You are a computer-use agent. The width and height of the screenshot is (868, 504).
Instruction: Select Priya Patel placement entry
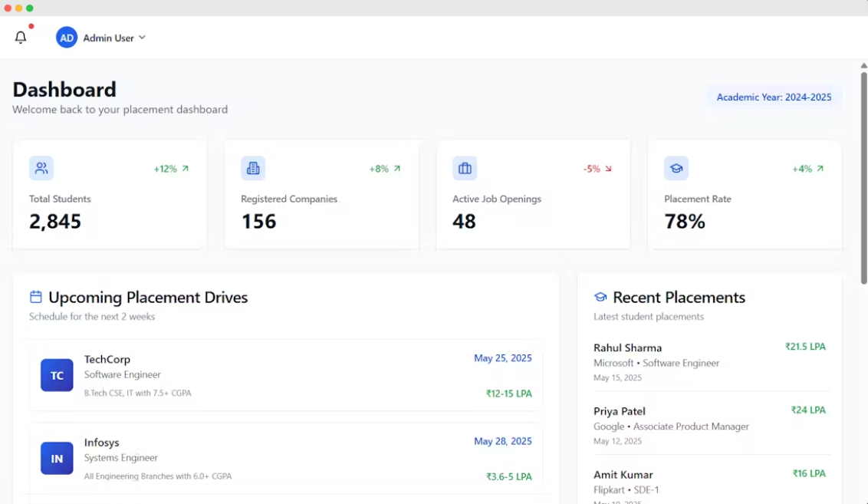click(710, 425)
